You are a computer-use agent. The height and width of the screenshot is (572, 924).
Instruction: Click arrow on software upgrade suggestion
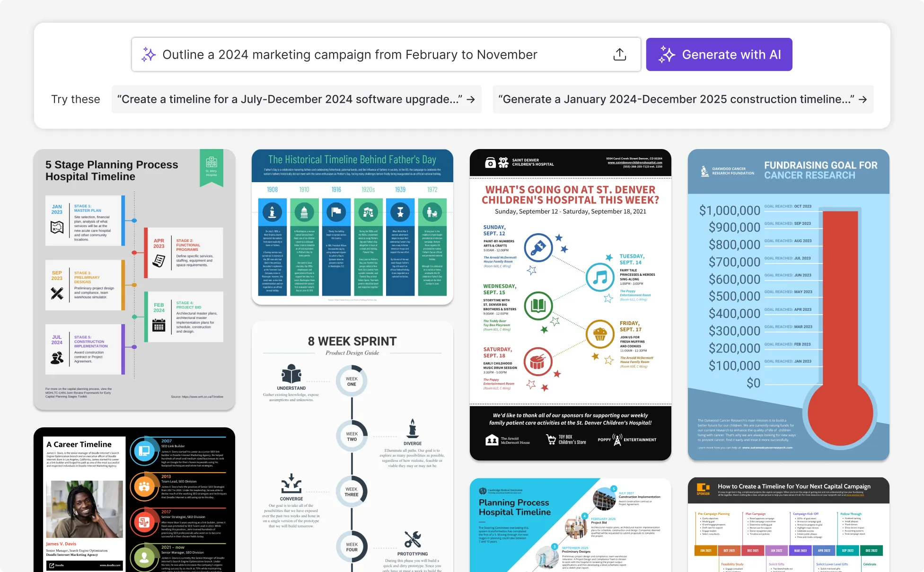tap(471, 99)
